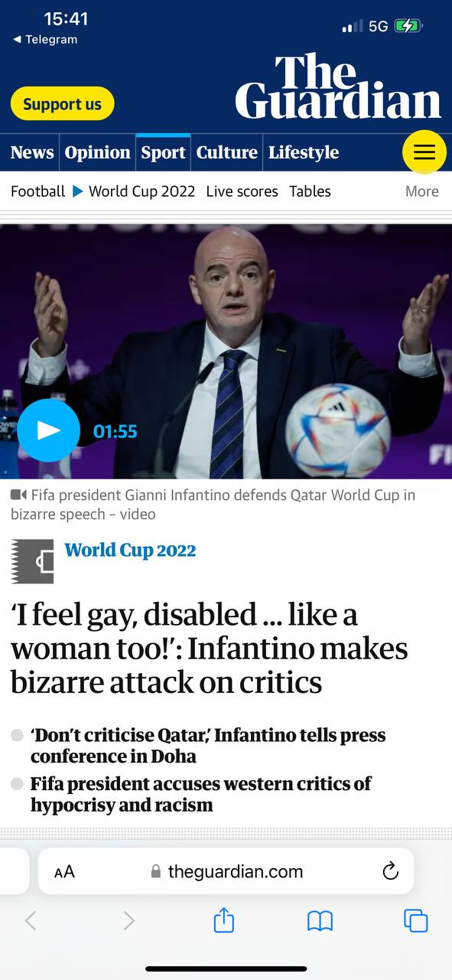This screenshot has width=452, height=980.
Task: Open the News section tab
Action: [x=31, y=152]
